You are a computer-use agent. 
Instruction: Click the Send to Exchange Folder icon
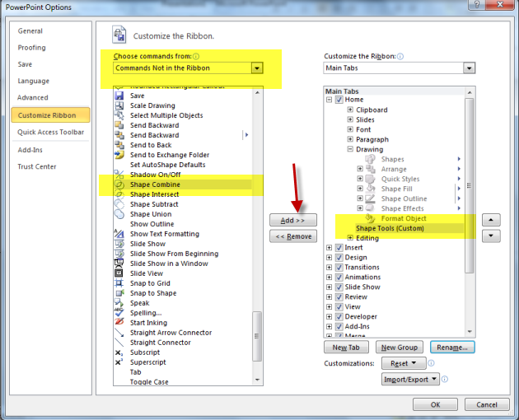(x=119, y=155)
